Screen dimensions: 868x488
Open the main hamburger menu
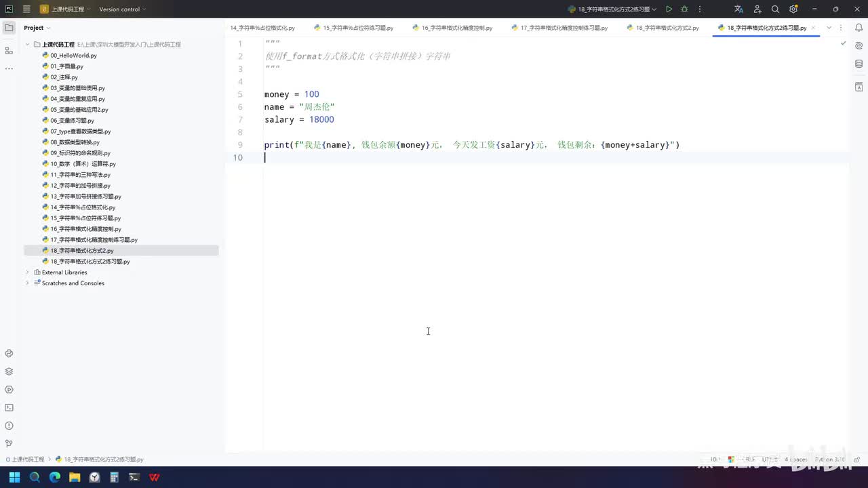[x=26, y=9]
